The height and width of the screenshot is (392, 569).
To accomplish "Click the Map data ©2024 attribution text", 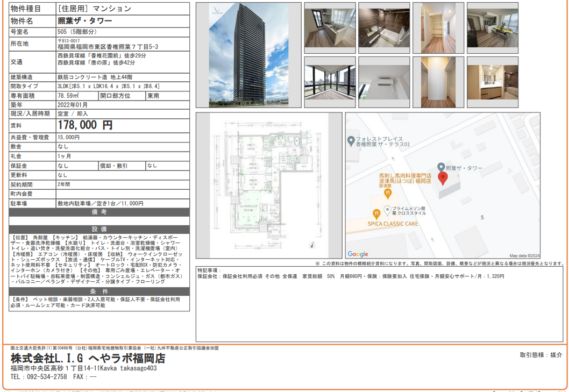I will 524,256.
